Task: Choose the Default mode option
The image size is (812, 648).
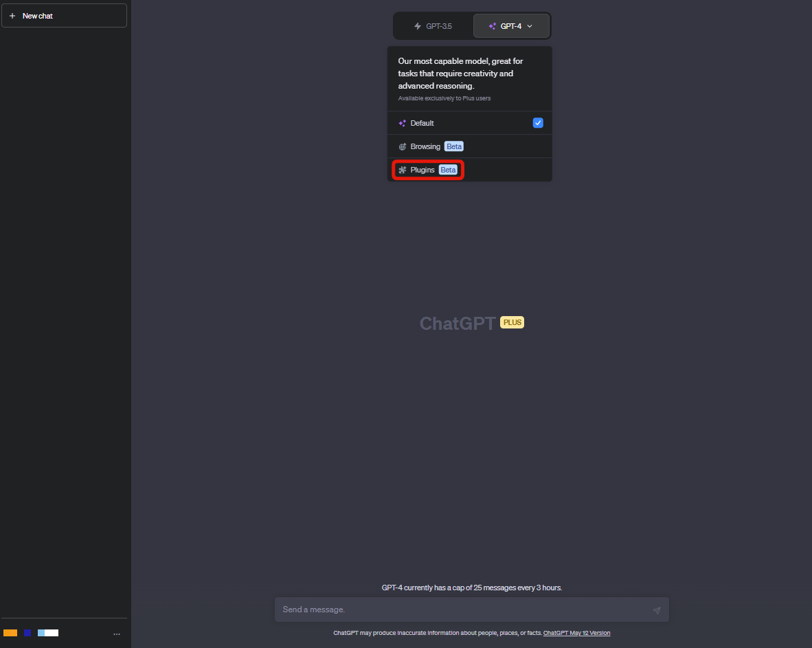Action: (x=470, y=123)
